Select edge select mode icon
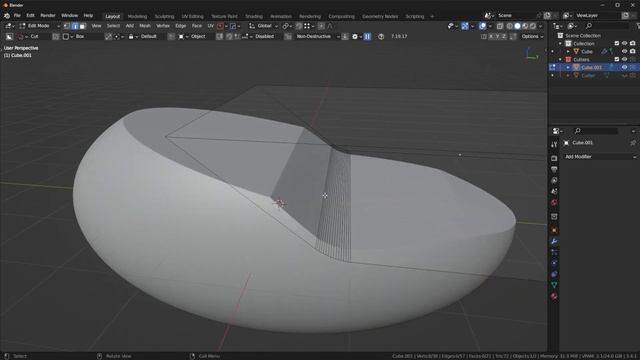 point(75,26)
